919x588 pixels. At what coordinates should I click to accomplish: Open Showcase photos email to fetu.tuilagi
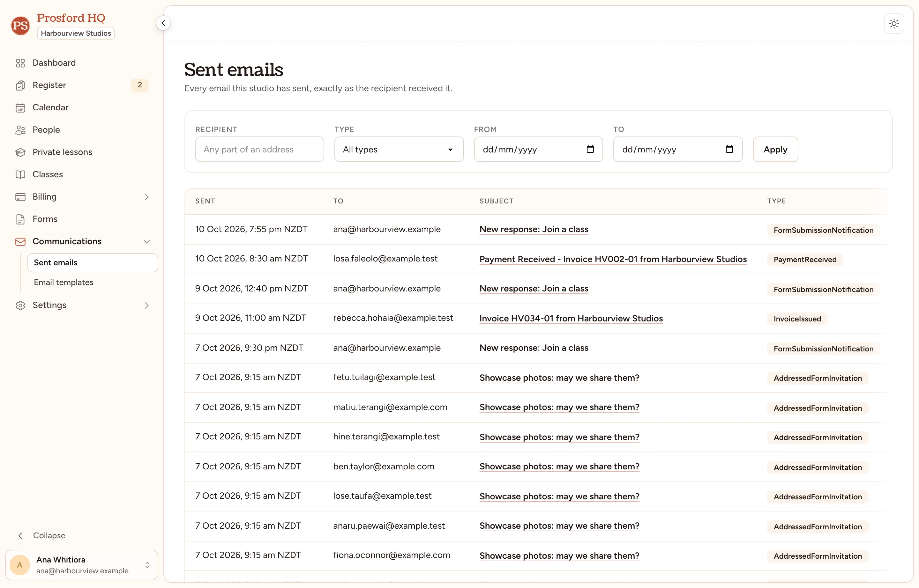559,378
